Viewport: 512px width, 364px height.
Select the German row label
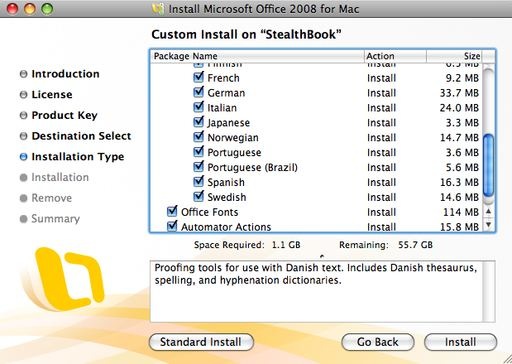(x=226, y=93)
